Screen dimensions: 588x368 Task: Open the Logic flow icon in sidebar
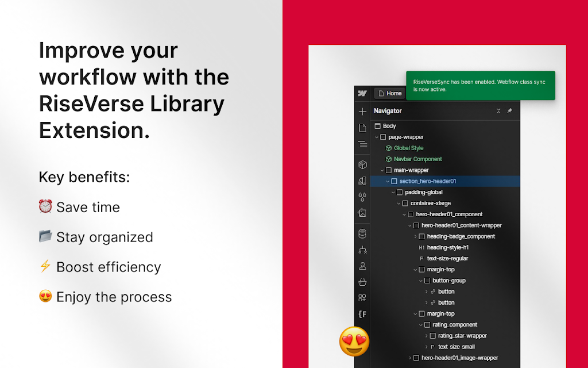tap(362, 250)
